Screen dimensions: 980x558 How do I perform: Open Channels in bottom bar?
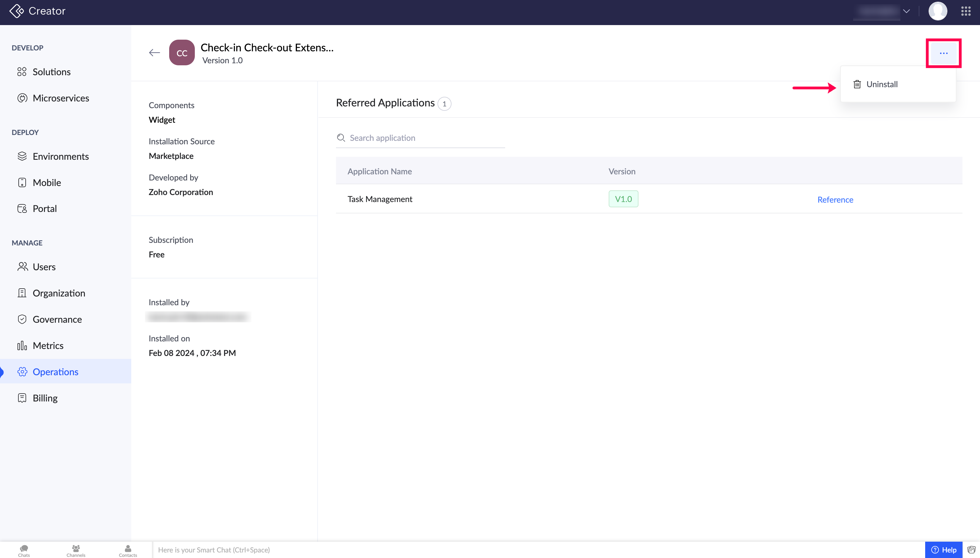point(76,550)
